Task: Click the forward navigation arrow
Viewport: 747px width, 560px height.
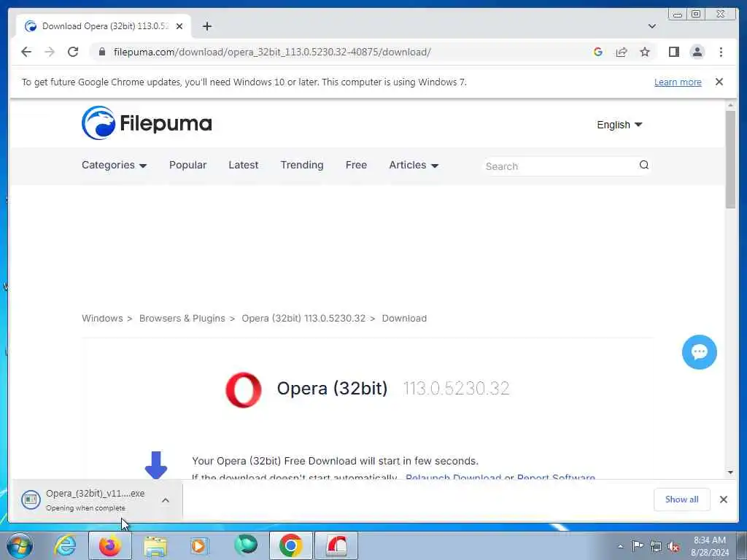Action: point(50,52)
